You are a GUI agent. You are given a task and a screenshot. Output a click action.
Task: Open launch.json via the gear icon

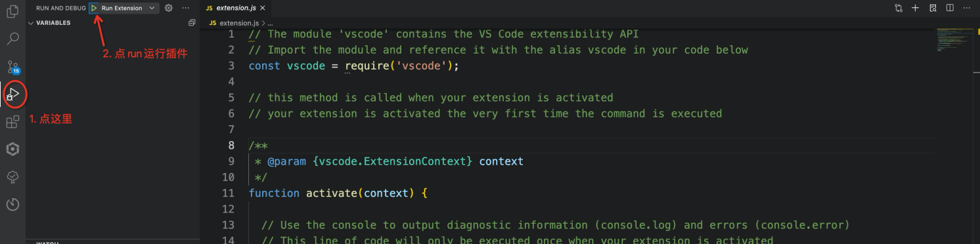[169, 8]
